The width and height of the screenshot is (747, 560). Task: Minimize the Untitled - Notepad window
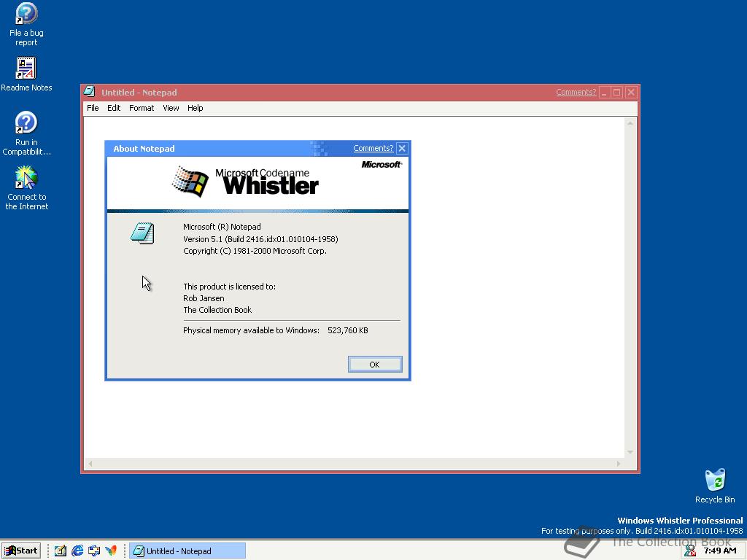pyautogui.click(x=604, y=92)
